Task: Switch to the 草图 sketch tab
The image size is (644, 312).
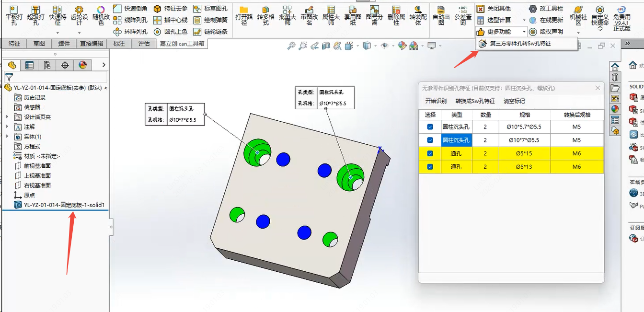Action: (39, 44)
